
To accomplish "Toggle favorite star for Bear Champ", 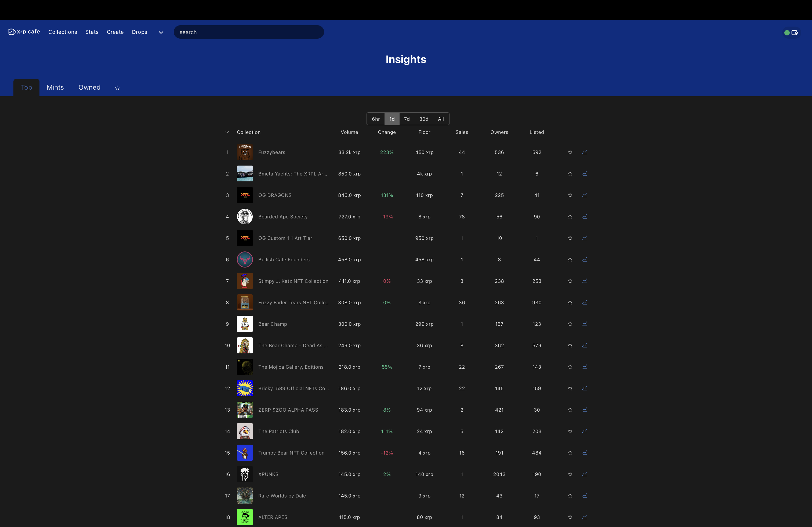I will click(570, 324).
